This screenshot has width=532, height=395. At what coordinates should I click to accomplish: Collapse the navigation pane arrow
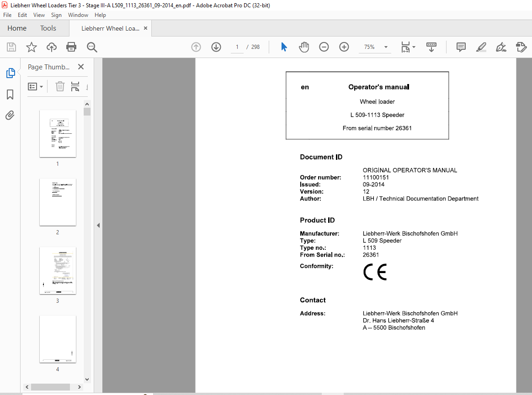click(x=98, y=225)
